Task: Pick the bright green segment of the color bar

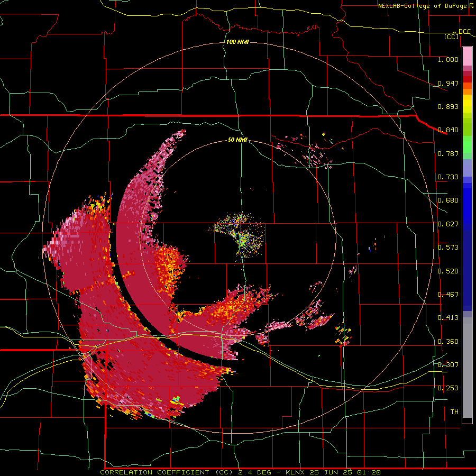Action: point(467,144)
